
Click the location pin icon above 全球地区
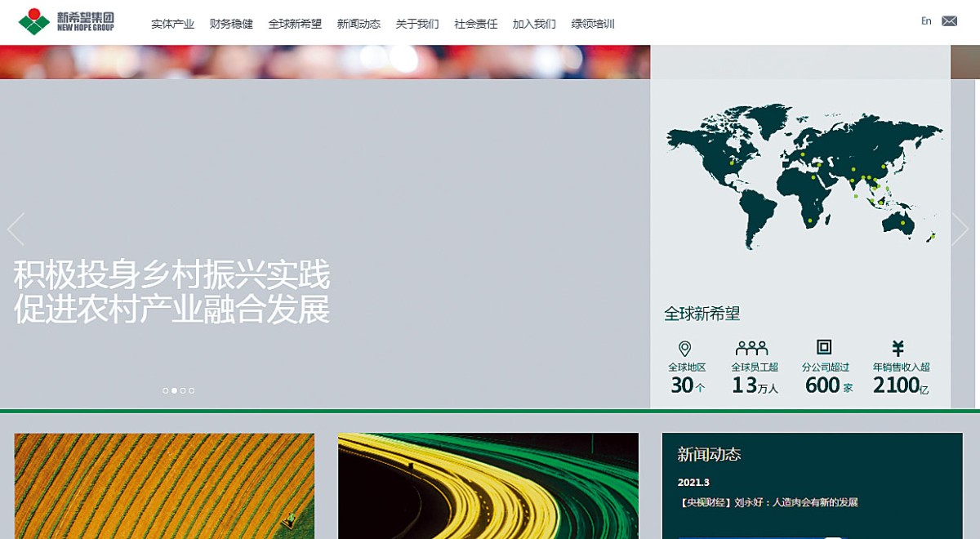pyautogui.click(x=685, y=349)
